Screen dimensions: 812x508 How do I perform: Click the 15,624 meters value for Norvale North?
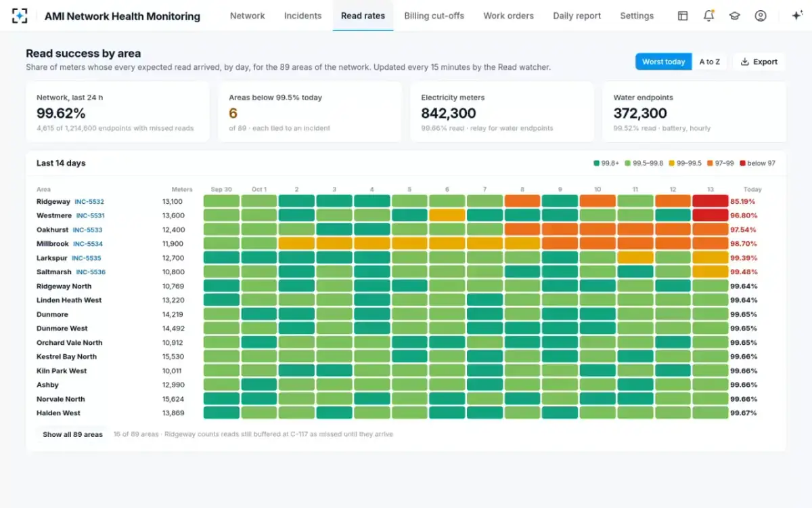coord(173,399)
